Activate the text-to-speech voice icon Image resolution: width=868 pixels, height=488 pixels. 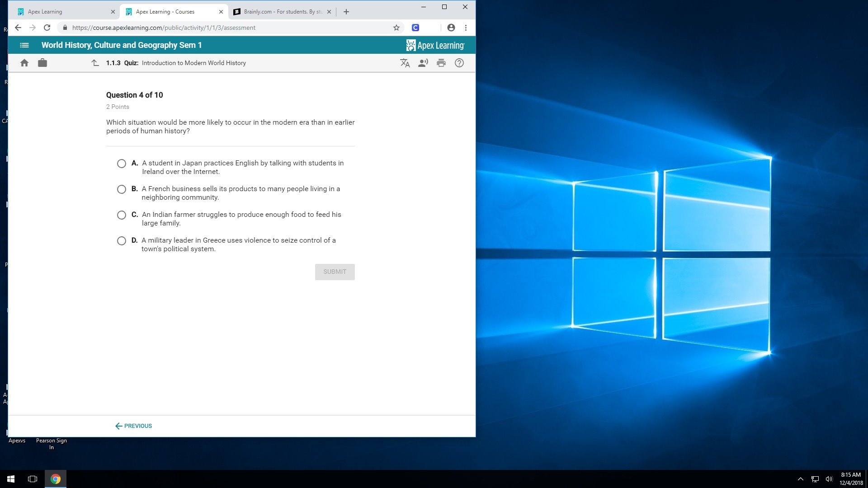coord(423,63)
